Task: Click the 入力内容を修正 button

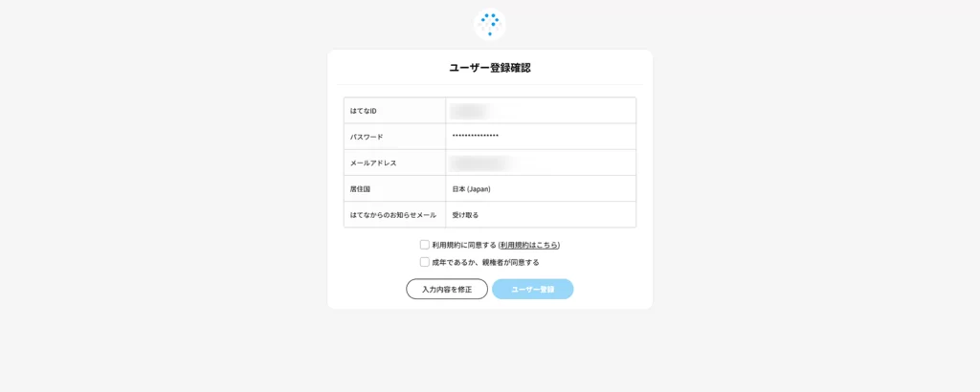Action: (x=447, y=289)
